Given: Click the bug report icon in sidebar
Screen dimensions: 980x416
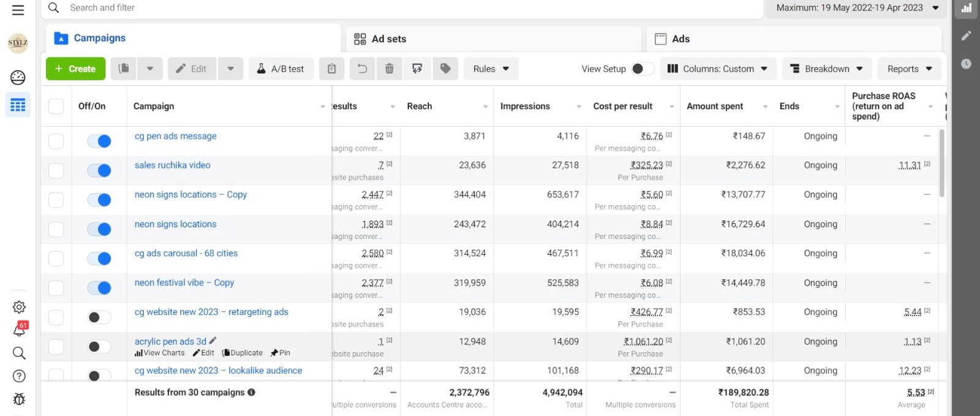Looking at the screenshot, I should pos(19,399).
